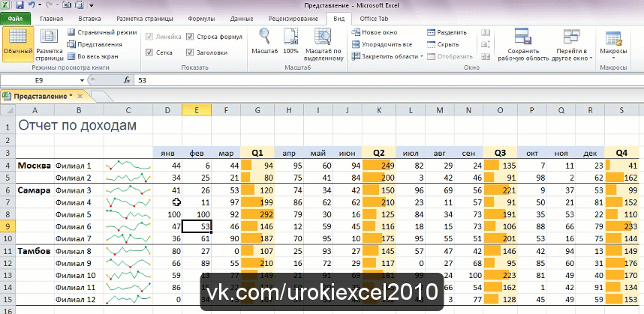Switch to Обычный (Normal) view
The height and width of the screenshot is (314, 644).
pyautogui.click(x=18, y=44)
